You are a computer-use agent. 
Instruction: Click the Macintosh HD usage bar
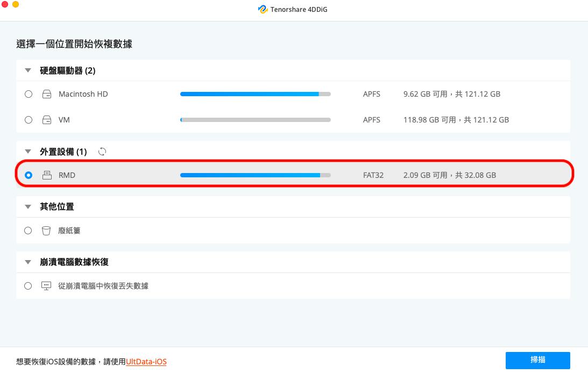(x=256, y=94)
